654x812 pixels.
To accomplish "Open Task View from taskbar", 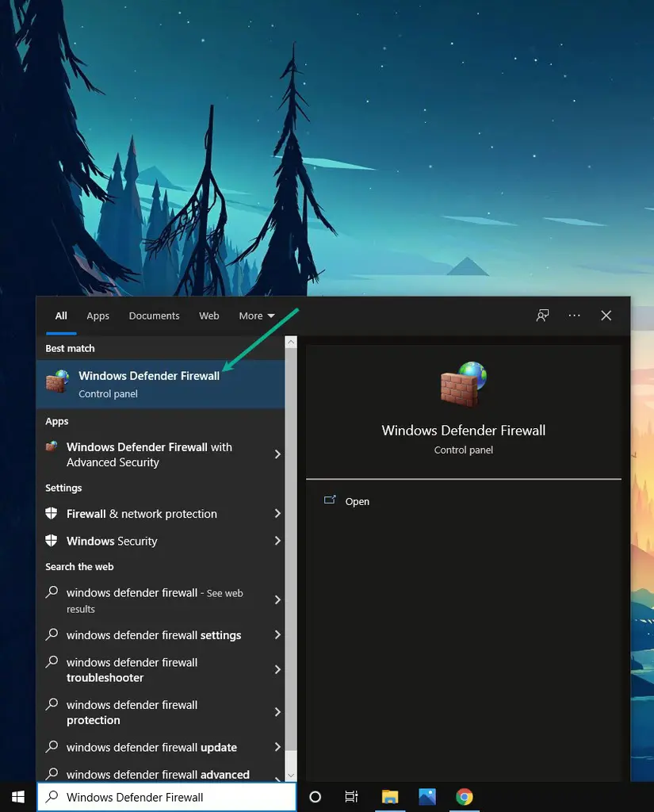I will pos(352,797).
